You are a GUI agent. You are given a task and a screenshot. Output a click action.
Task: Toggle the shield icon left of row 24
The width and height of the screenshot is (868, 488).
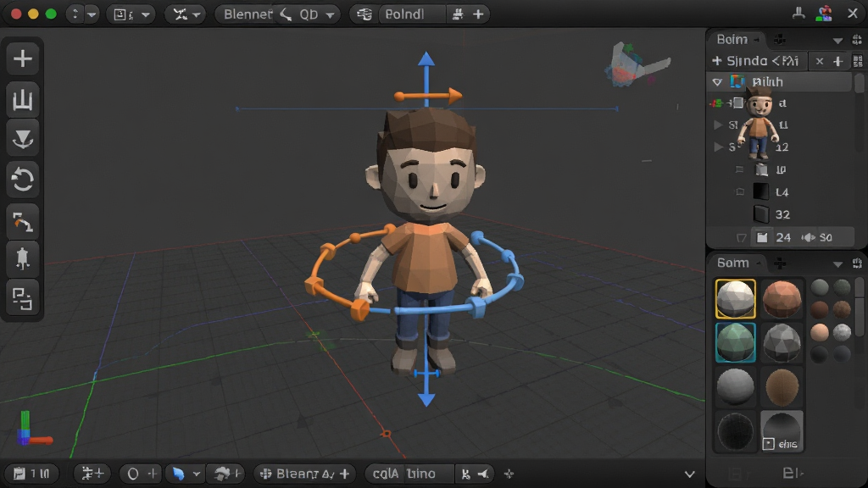click(741, 238)
